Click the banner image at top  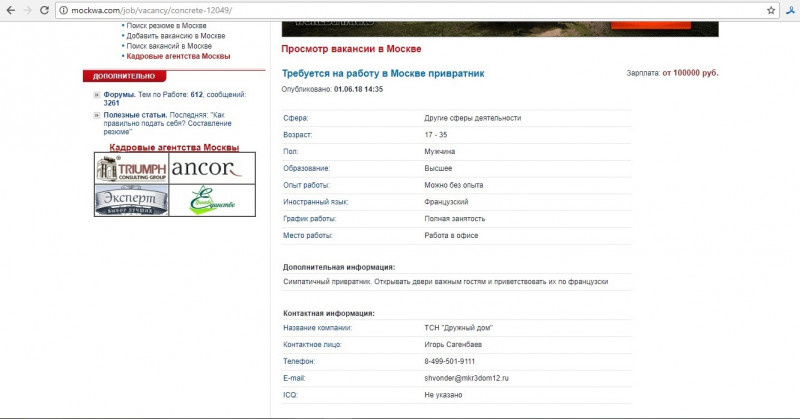click(x=500, y=29)
